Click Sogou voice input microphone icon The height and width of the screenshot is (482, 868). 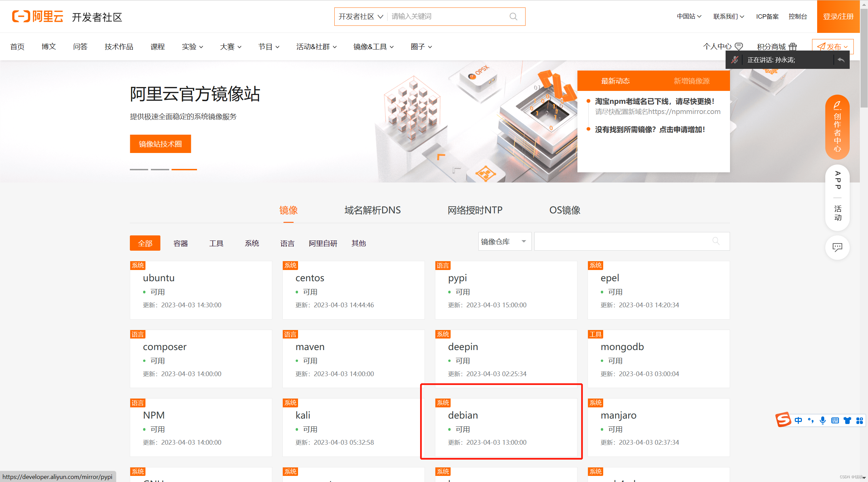(823, 421)
